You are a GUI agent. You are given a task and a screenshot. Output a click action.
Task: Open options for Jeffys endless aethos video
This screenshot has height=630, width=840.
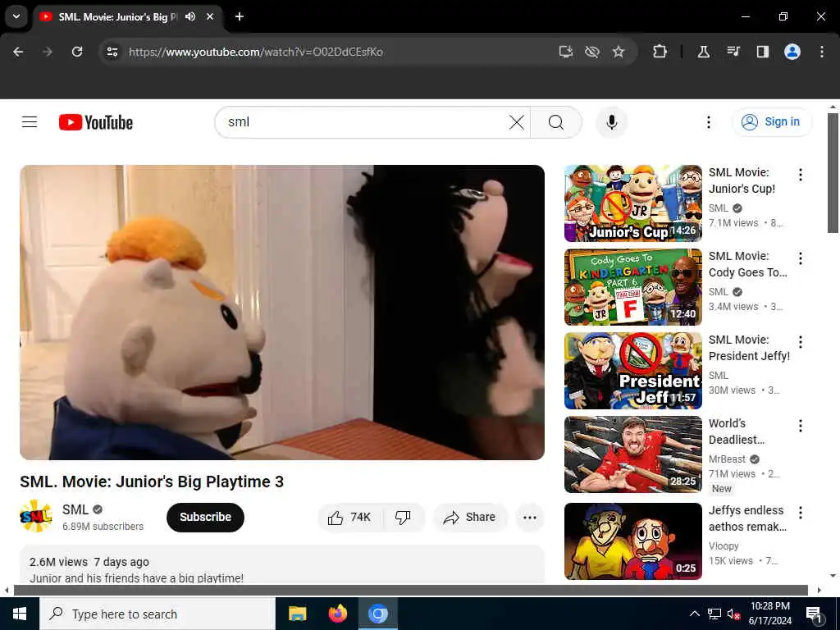800,512
